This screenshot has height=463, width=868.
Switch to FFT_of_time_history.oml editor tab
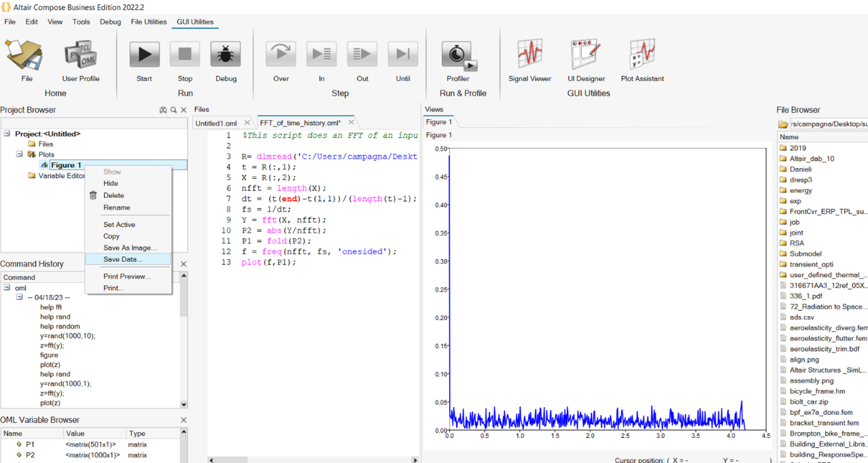pos(300,123)
